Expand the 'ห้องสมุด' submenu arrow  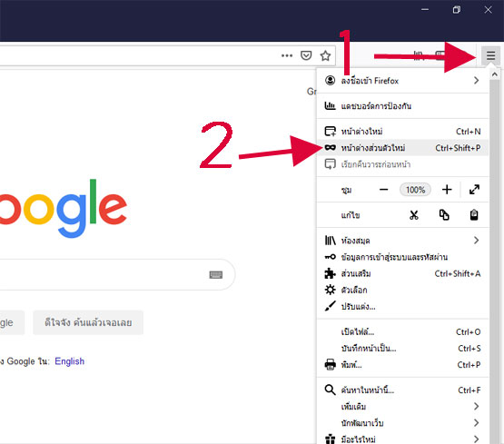(x=477, y=241)
